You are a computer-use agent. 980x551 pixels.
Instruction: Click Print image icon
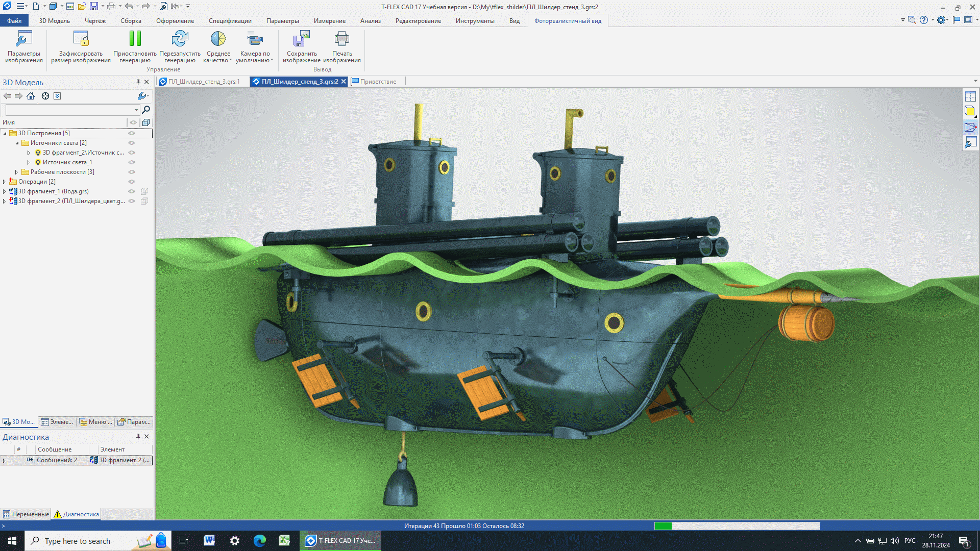pos(341,39)
